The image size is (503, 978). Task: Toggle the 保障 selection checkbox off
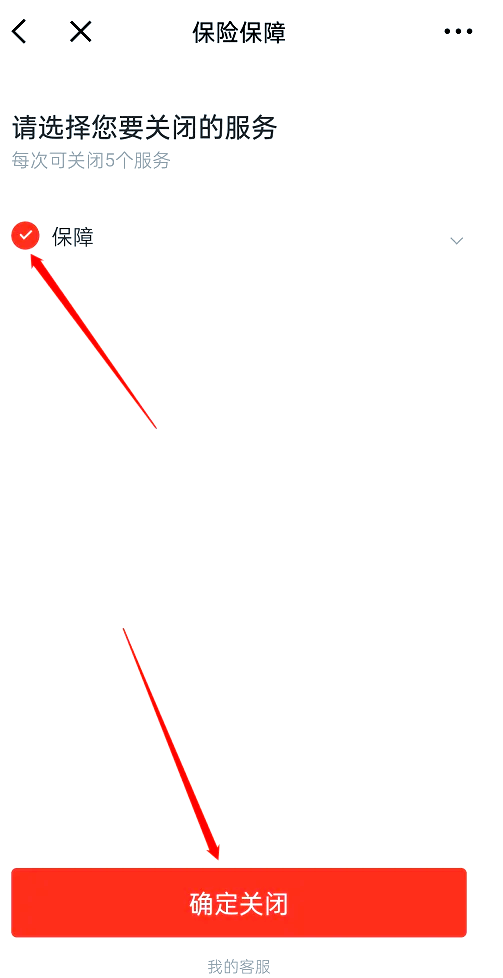[x=25, y=236]
